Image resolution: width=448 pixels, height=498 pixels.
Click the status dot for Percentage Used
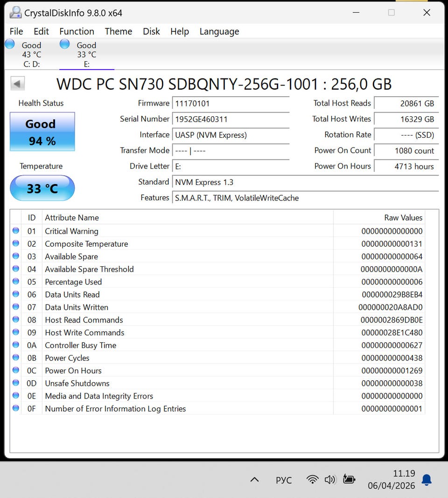15,281
